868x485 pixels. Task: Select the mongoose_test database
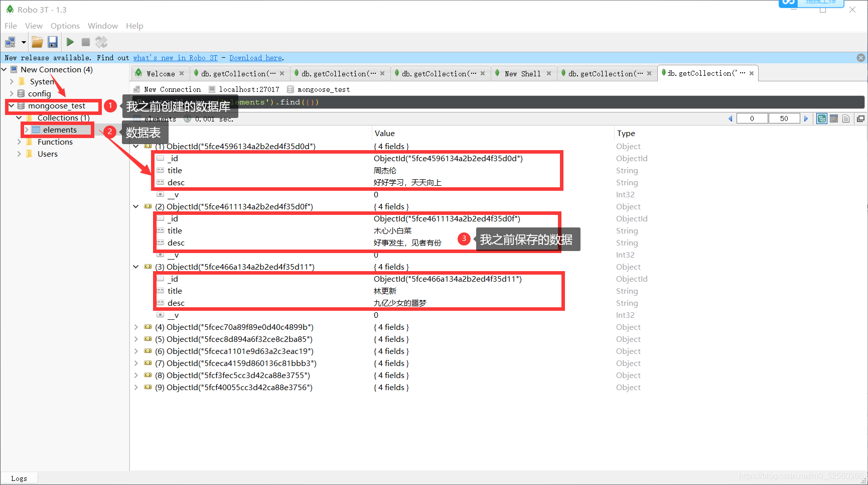[56, 105]
